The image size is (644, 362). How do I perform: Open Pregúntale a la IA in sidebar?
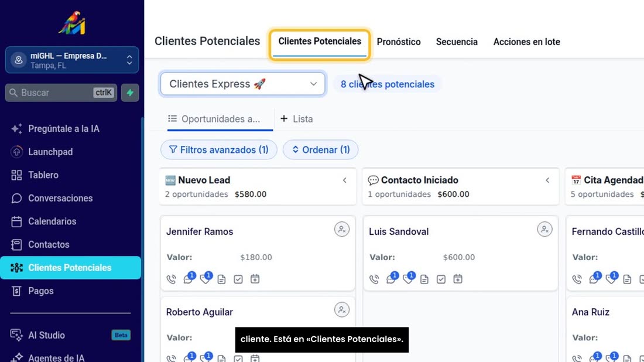click(x=64, y=129)
